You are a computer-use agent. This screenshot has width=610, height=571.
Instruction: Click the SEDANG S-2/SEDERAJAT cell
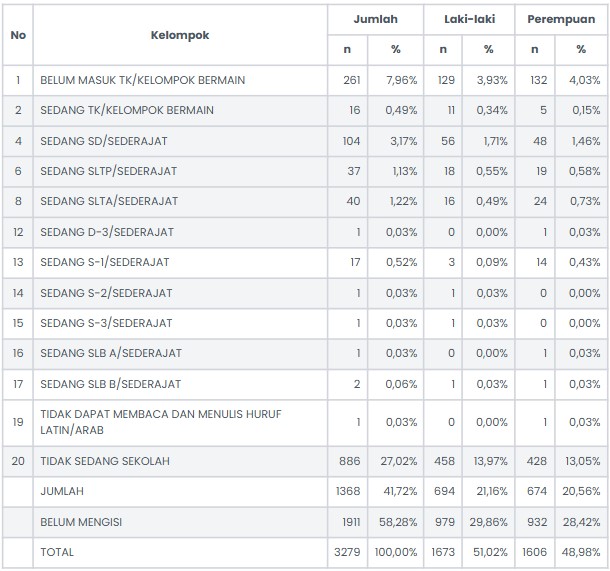[x=180, y=293]
